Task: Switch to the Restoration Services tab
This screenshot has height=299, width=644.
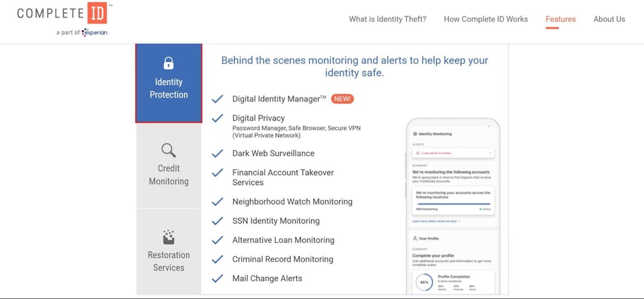Action: click(x=169, y=251)
